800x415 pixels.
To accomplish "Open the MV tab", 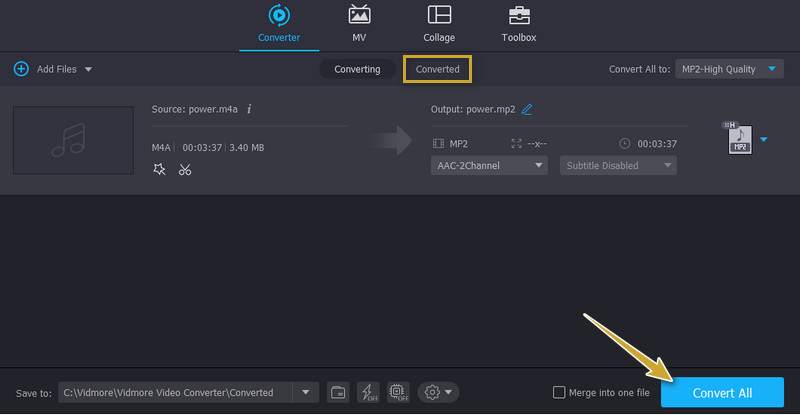I will tap(359, 23).
